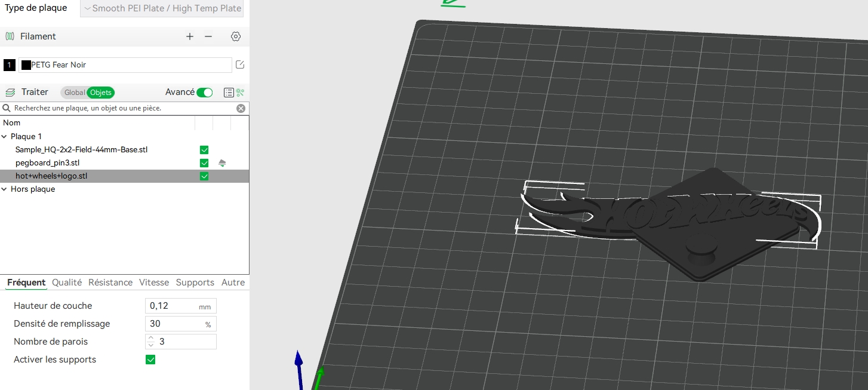868x390 pixels.
Task: Click the support icon on pegboard_pin3.stl row
Action: coord(222,163)
